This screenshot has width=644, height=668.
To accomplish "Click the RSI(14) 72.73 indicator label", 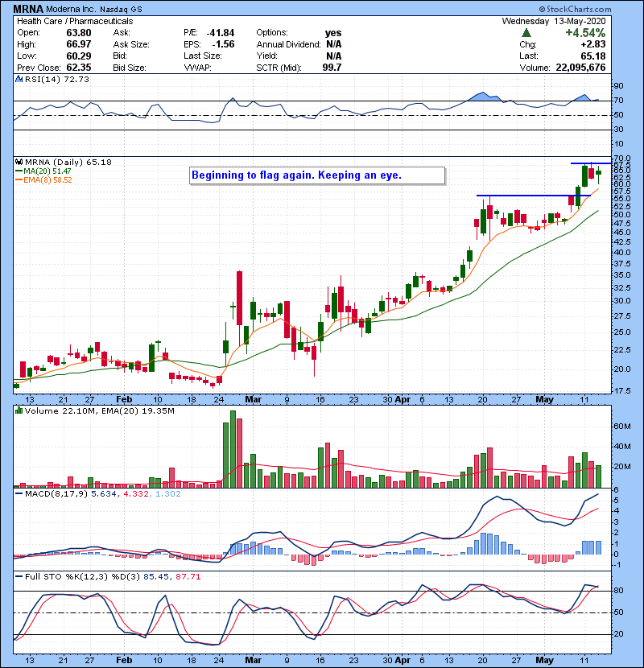I will (x=57, y=79).
